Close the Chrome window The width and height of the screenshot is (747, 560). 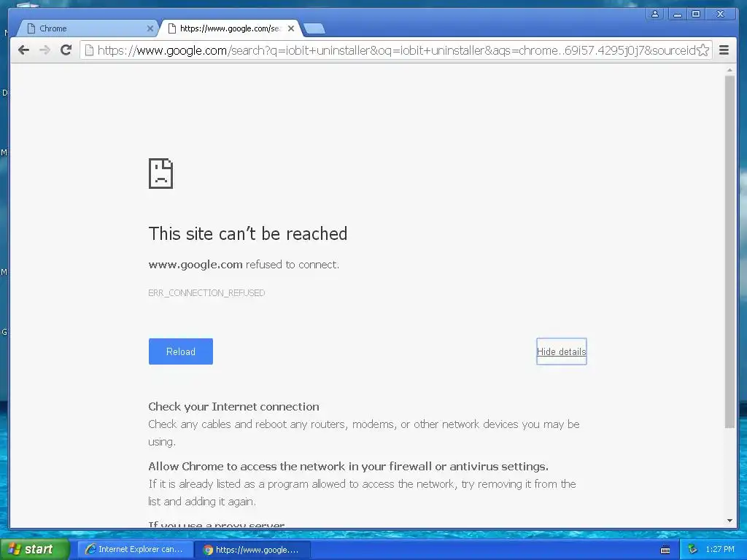tap(720, 15)
